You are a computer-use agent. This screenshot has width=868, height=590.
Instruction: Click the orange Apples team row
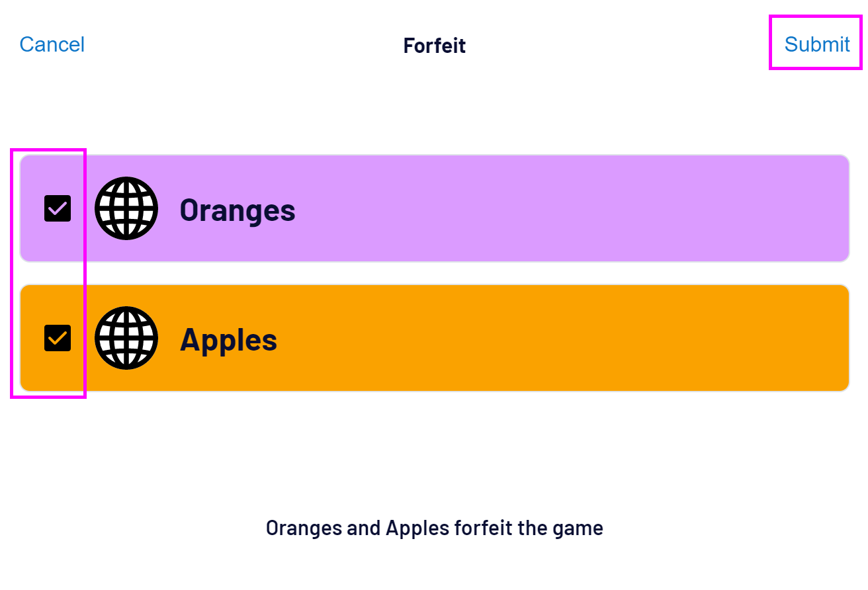click(529, 338)
